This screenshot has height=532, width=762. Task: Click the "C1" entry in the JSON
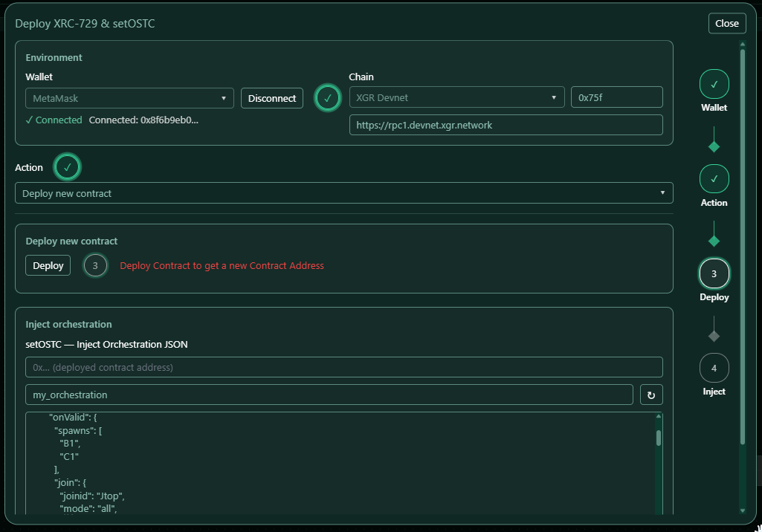pyautogui.click(x=69, y=456)
